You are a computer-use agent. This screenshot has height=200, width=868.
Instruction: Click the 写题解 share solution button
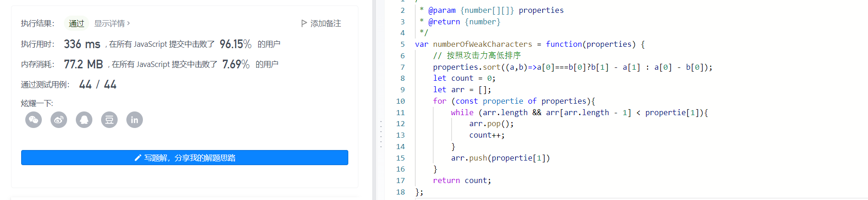click(185, 157)
